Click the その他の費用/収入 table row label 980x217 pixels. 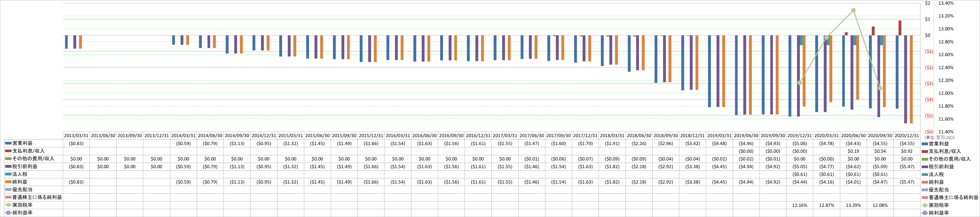(33, 159)
